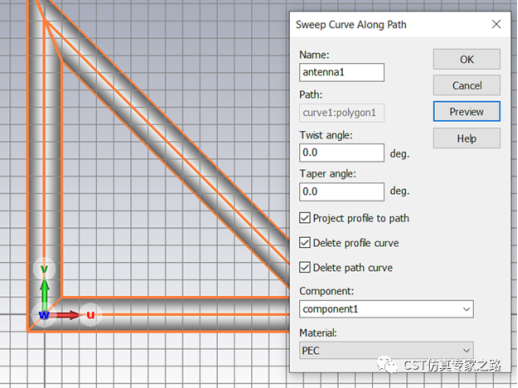Uncheck Delete path curve option
The width and height of the screenshot is (518, 388).
click(x=305, y=267)
